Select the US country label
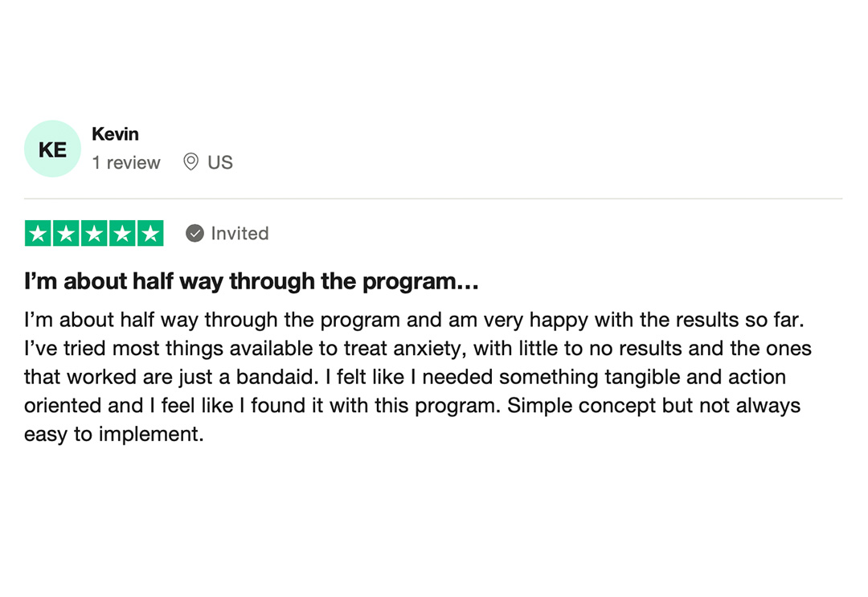868x597 pixels. 220,162
